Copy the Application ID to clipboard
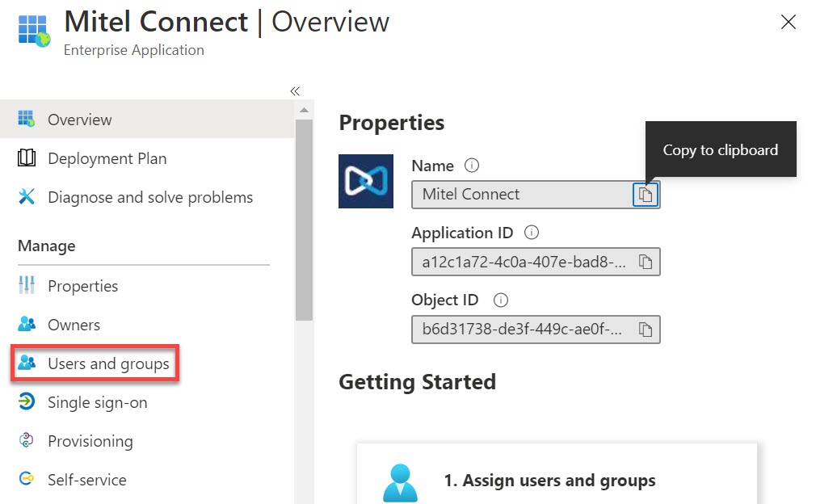Viewport: 816px width, 504px height. pyautogui.click(x=646, y=262)
